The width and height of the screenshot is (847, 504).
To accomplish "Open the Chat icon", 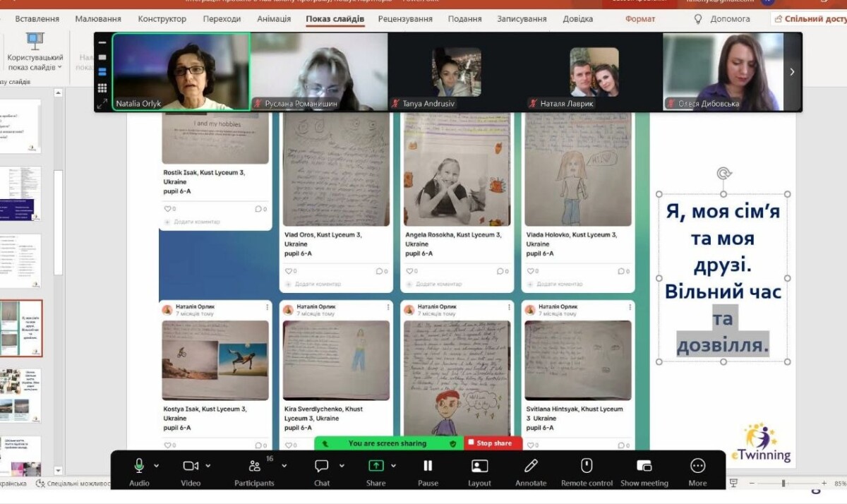I will click(x=322, y=466).
